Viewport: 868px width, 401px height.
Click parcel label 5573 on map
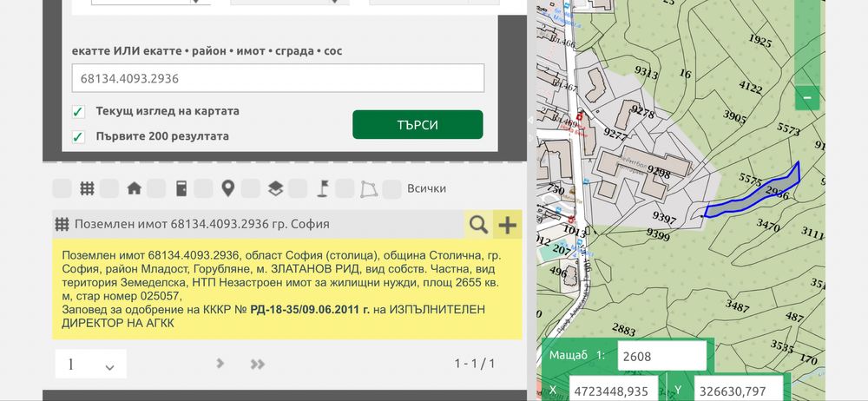point(788,129)
